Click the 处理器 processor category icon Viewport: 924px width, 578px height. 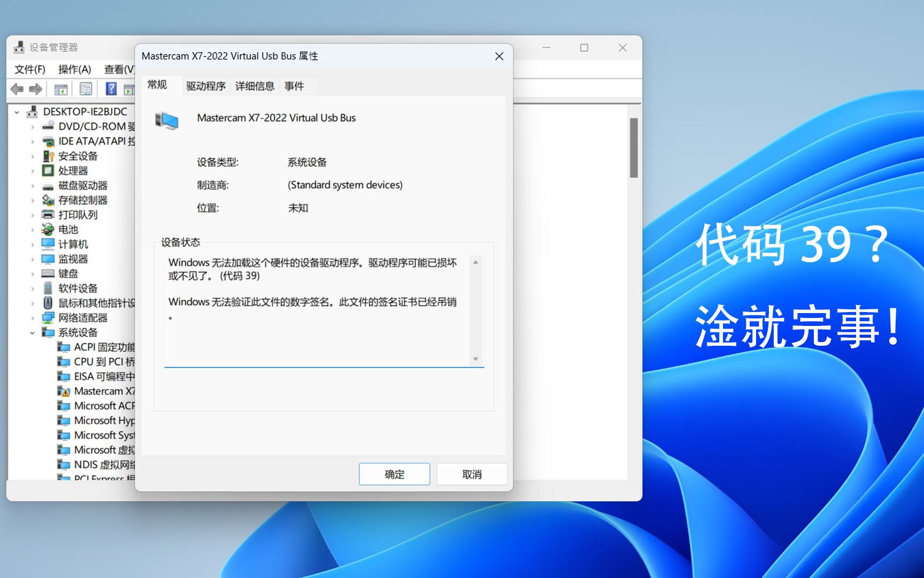coord(48,171)
